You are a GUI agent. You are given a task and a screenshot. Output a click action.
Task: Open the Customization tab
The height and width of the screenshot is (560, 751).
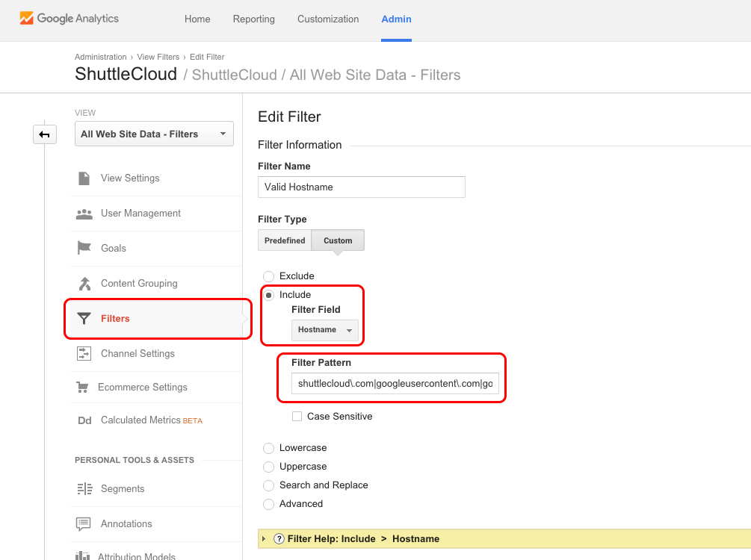[328, 19]
